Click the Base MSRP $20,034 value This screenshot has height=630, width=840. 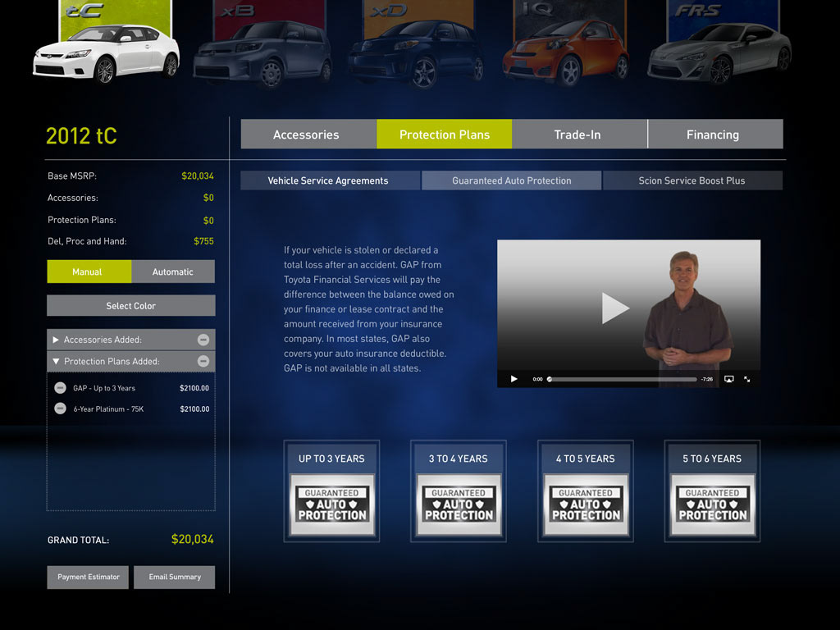pos(198,176)
